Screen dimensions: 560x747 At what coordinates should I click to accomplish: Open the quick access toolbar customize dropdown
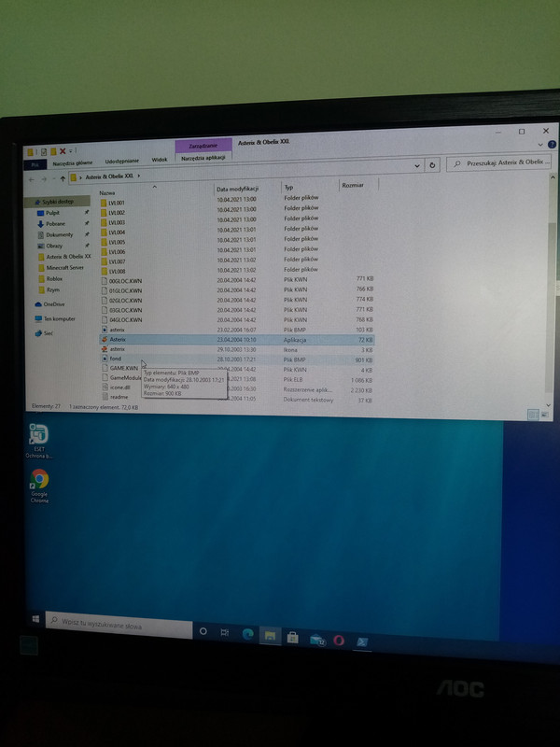coord(71,151)
